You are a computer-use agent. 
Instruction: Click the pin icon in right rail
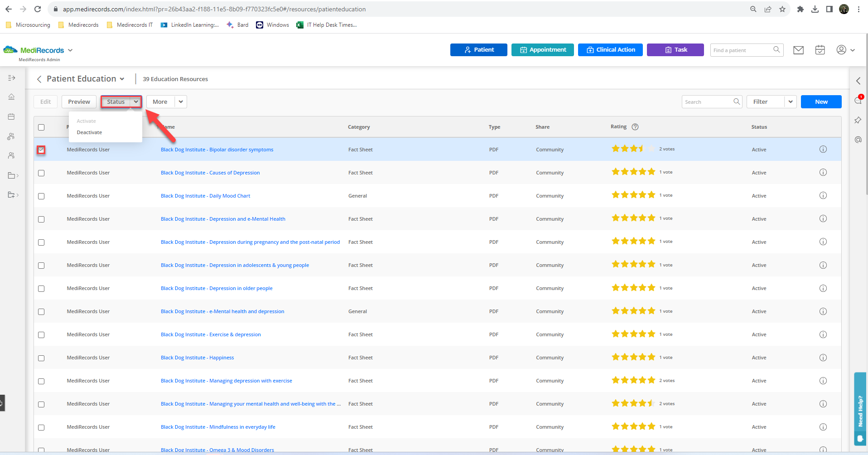pos(858,120)
